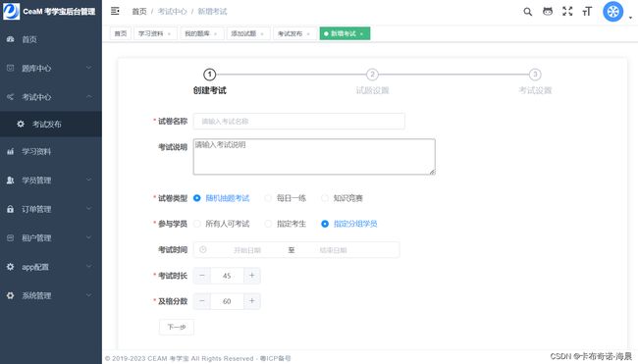Focus the 考试说明 textarea
The width and height of the screenshot is (638, 364).
(314, 157)
